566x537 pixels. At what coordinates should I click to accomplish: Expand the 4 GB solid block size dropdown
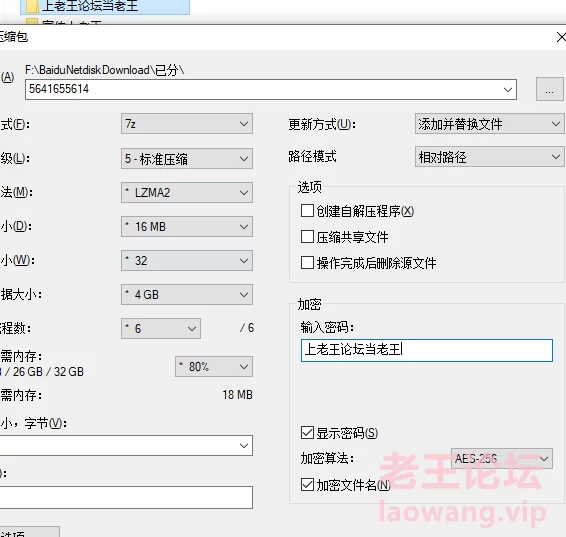point(187,294)
